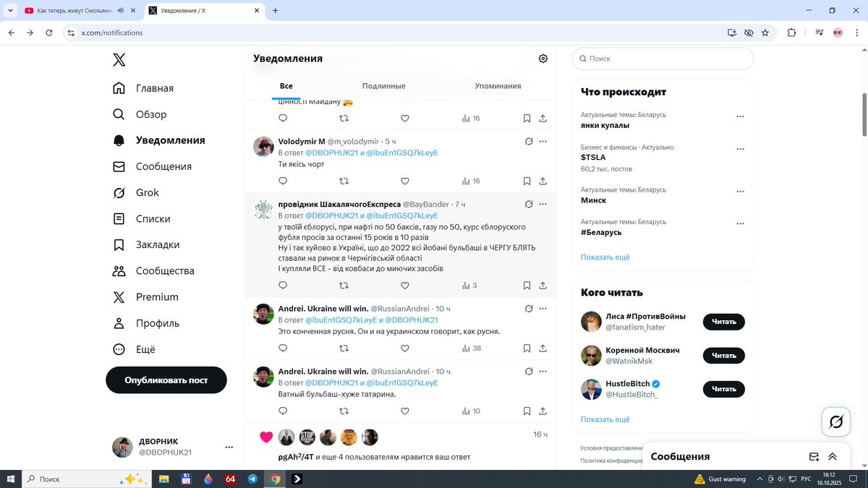Screen dimensions: 868x488
Task: Click #Беларусь trending hashtag
Action: point(601,233)
